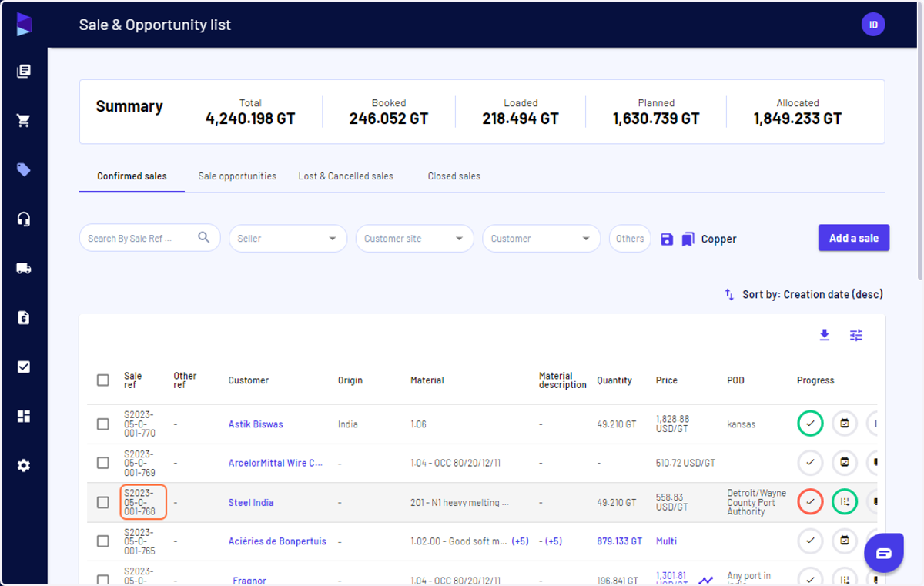
Task: Switch to Confirmed sales tab
Action: 132,176
